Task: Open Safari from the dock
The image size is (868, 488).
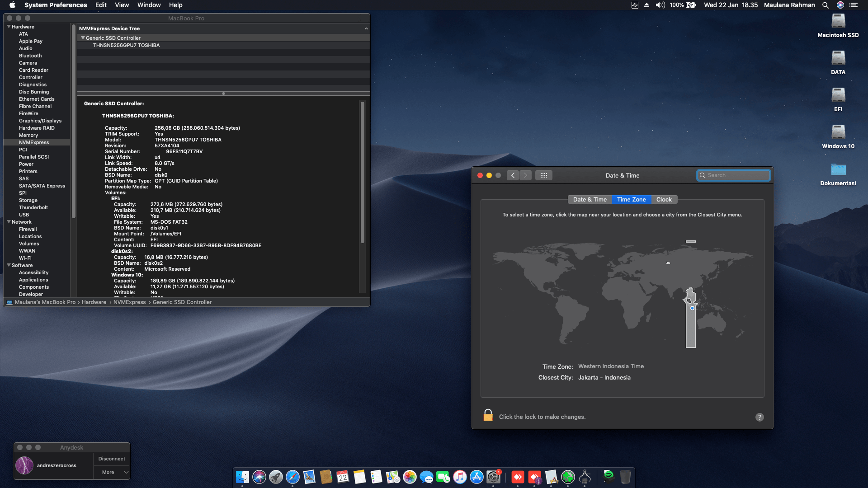Action: coord(292,477)
